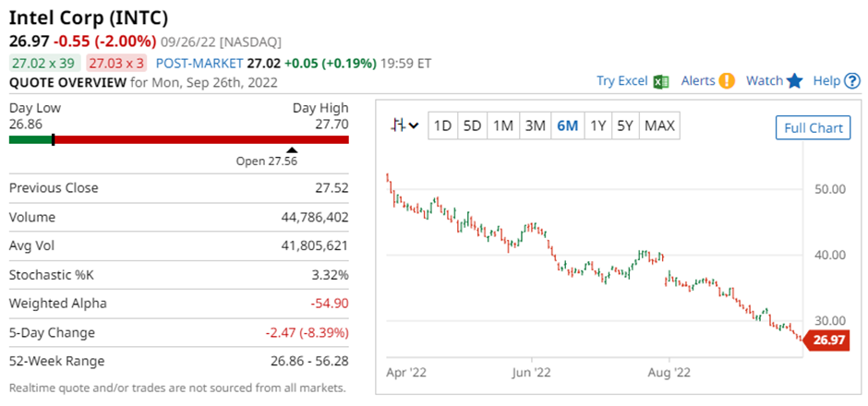868x406 pixels.
Task: Select the 1D chart period
Action: click(443, 125)
